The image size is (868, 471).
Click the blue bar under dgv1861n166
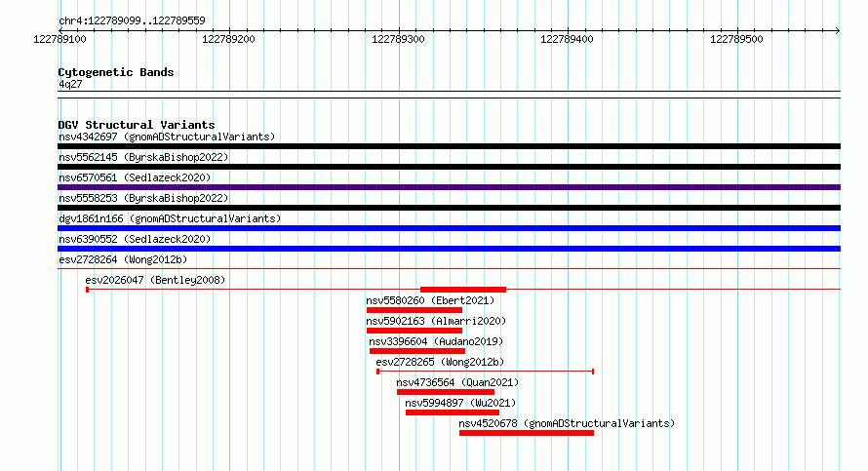point(449,228)
